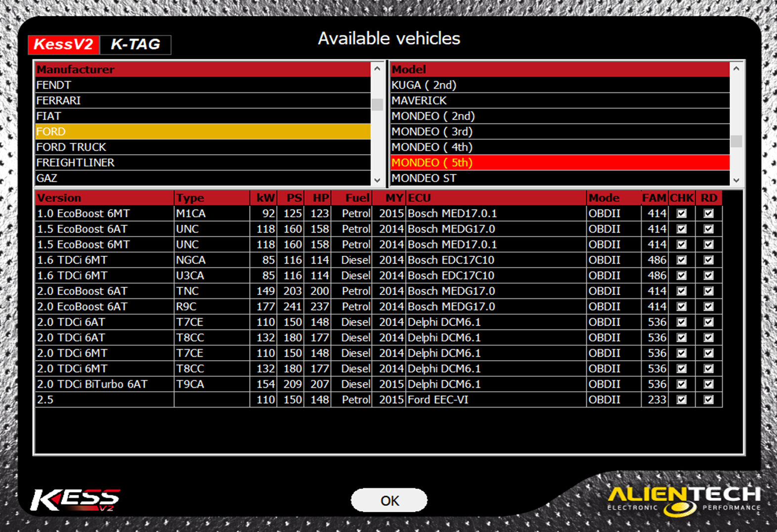The width and height of the screenshot is (777, 532).
Task: Select FERRARI in the Manufacturer list
Action: coord(203,100)
